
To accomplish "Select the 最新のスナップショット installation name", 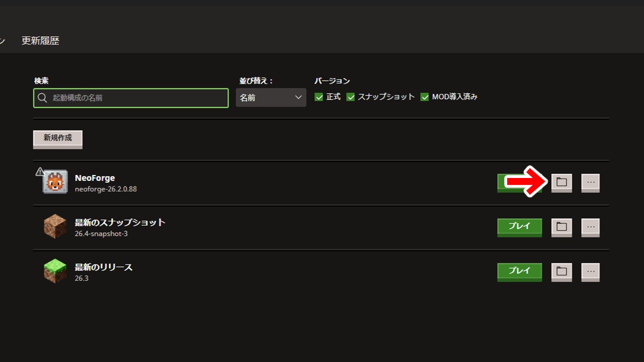I will 120,222.
